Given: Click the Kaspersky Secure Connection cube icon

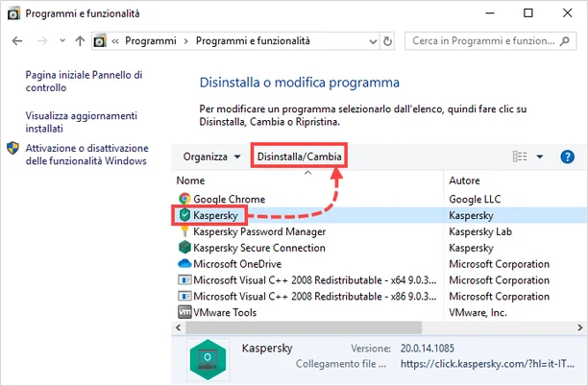Looking at the screenshot, I should tap(184, 248).
